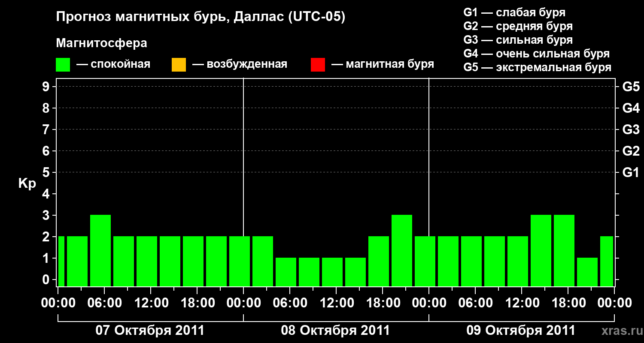Click the right axis label G2

pyautogui.click(x=631, y=151)
